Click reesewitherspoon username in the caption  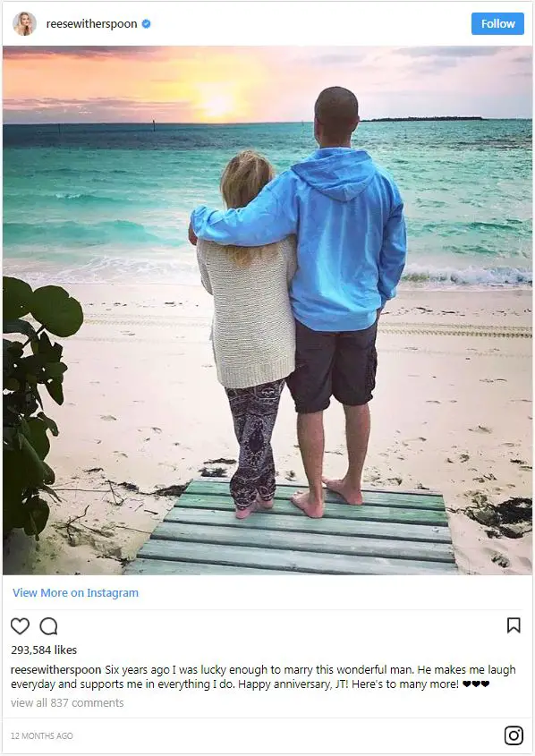coord(55,670)
